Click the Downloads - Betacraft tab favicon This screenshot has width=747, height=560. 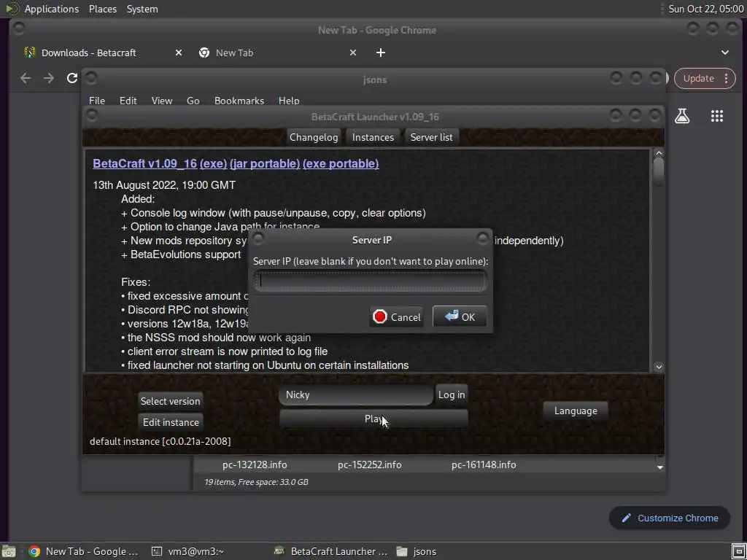click(x=29, y=52)
